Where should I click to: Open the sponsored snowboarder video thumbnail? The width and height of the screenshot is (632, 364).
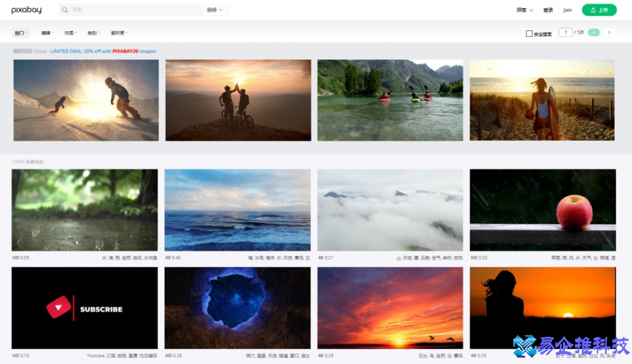[x=86, y=100]
